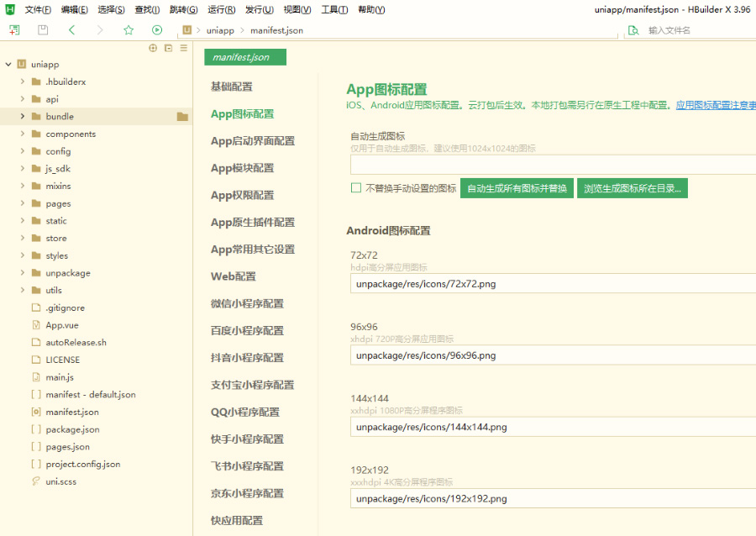Click 浏览生成图标所在目录 button

(632, 188)
